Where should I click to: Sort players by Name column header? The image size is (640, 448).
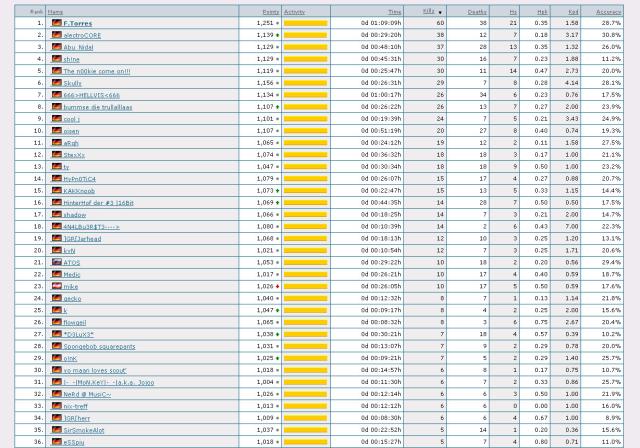(55, 11)
